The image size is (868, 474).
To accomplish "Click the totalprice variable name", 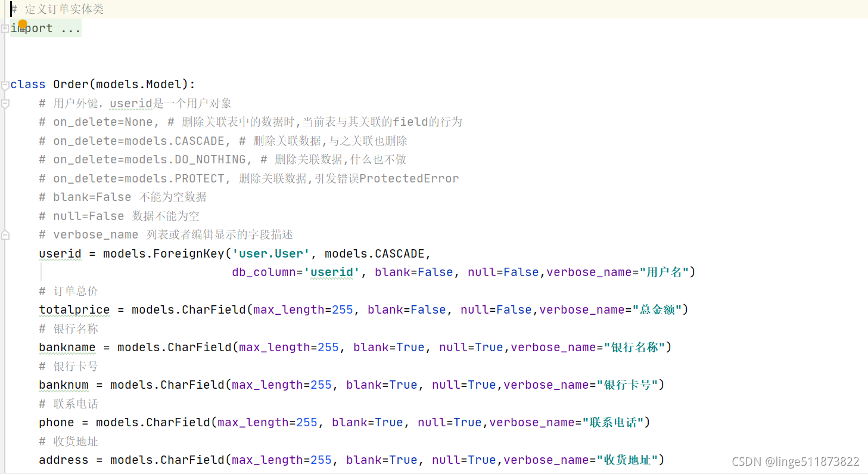I will pos(74,309).
